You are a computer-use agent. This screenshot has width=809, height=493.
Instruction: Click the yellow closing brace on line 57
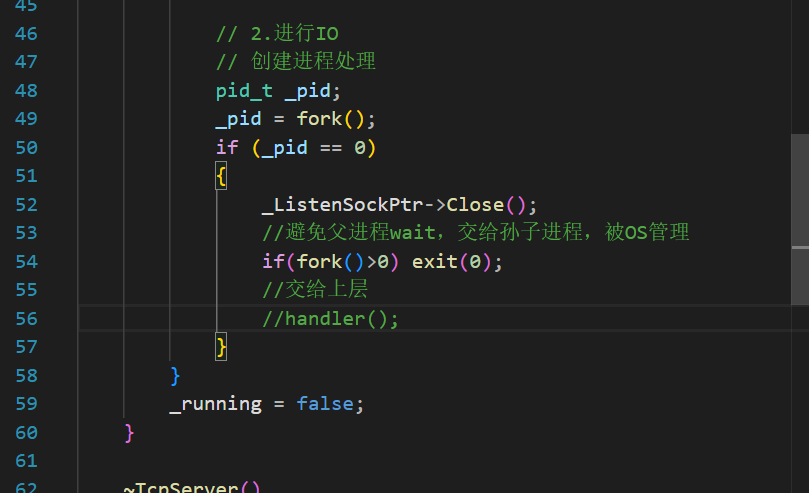coord(221,347)
